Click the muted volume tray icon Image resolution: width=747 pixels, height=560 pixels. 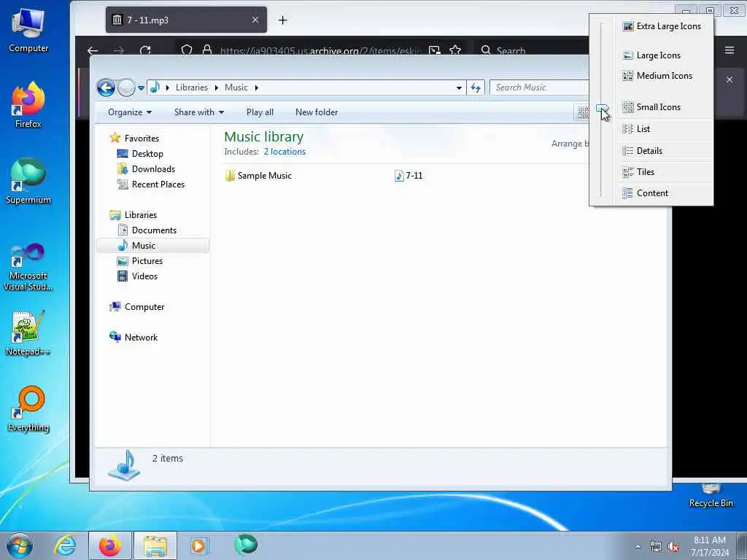pos(673,547)
